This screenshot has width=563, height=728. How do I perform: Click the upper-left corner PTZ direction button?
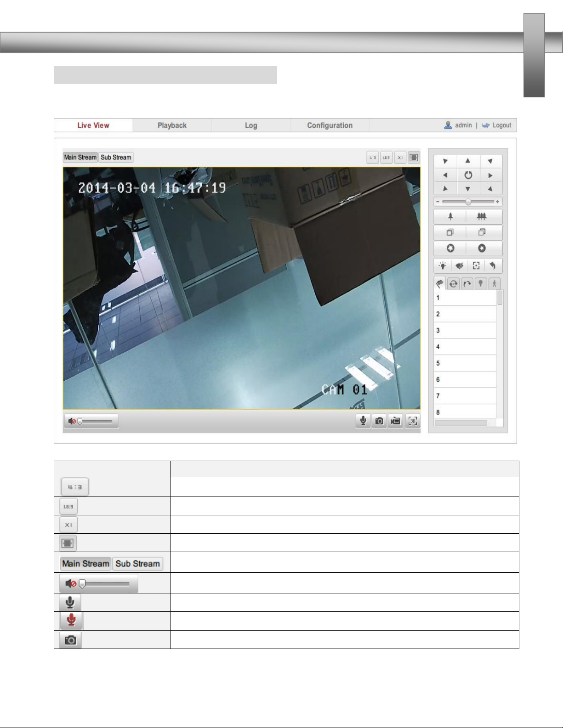tap(445, 161)
